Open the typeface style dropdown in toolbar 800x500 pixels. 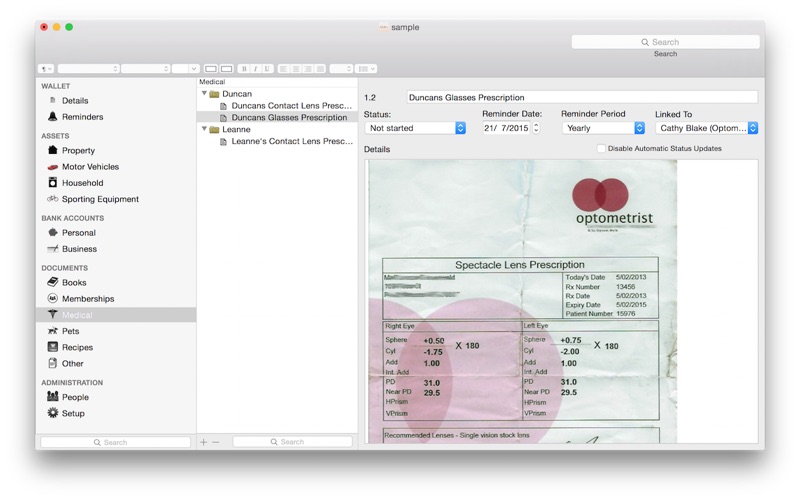[145, 68]
